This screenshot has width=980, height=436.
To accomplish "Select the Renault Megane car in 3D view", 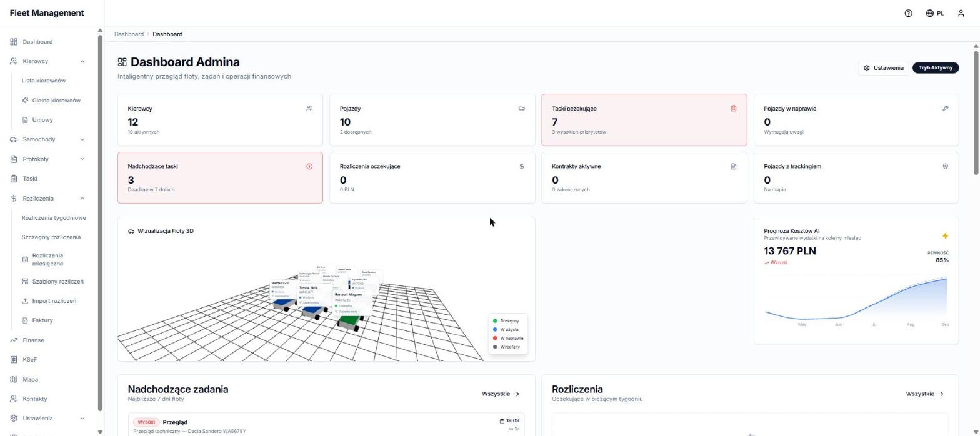I will coord(349,322).
